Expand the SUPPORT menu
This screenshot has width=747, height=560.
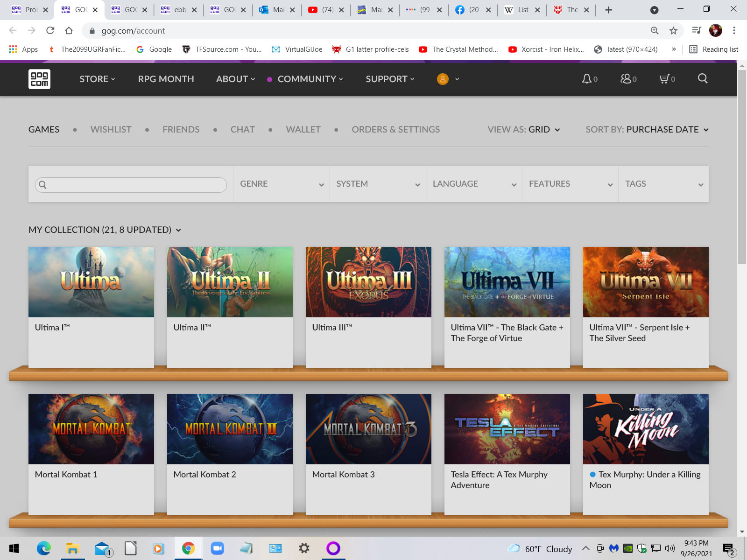point(390,79)
